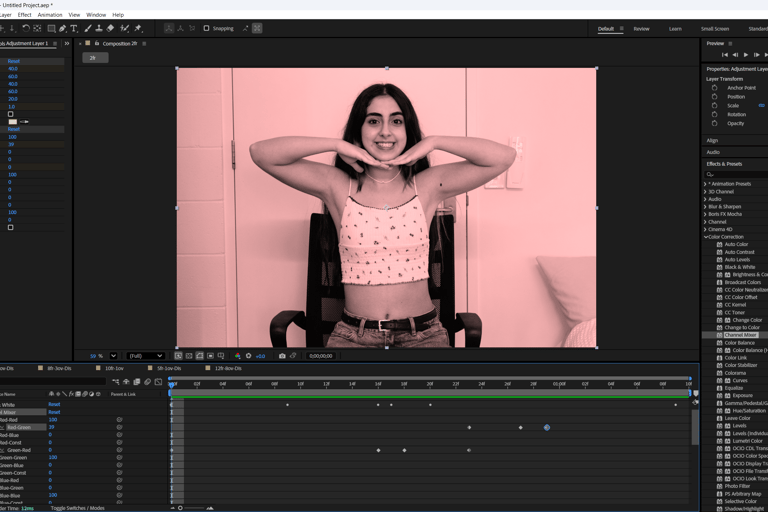Click Play in the Preview panel
Screen dimensions: 768x512
click(x=745, y=55)
